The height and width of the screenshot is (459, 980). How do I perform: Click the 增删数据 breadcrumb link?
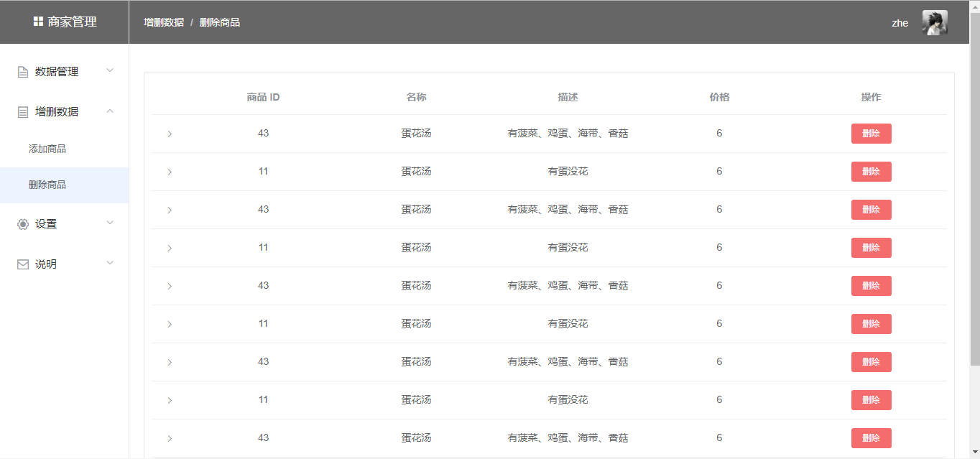pos(164,22)
